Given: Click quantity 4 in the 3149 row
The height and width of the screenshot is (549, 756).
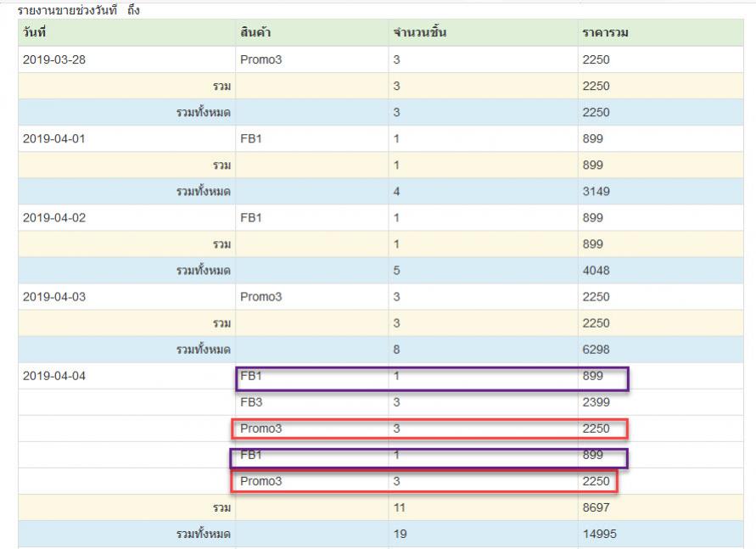Looking at the screenshot, I should [x=396, y=192].
